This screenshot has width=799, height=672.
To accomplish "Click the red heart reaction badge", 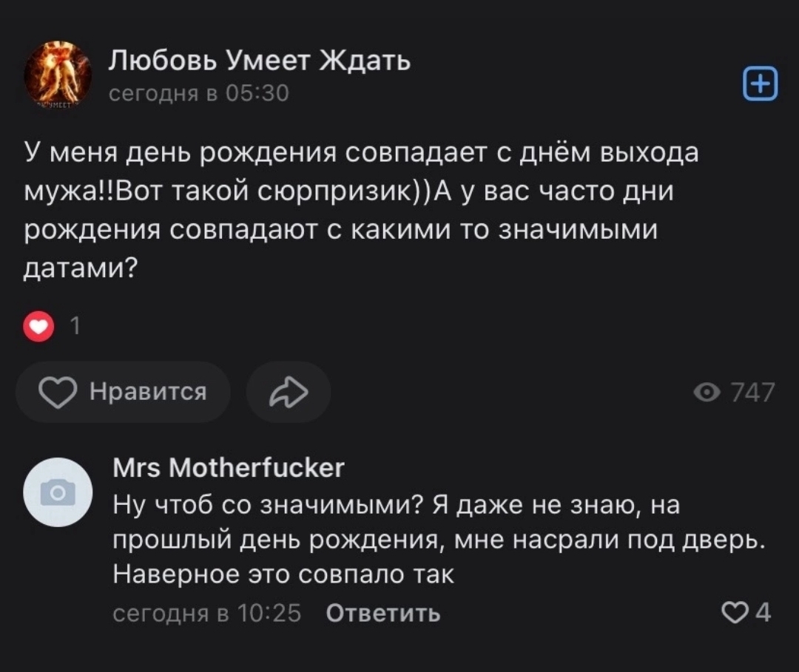I will (39, 327).
